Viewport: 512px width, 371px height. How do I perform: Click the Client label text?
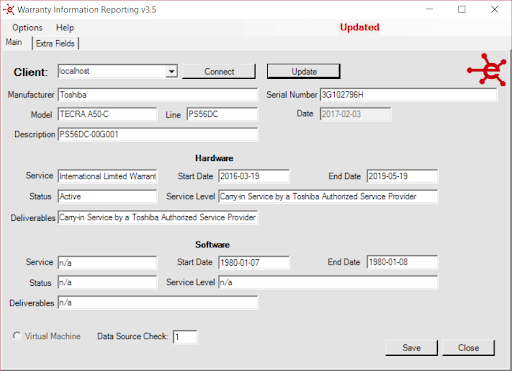tap(31, 72)
